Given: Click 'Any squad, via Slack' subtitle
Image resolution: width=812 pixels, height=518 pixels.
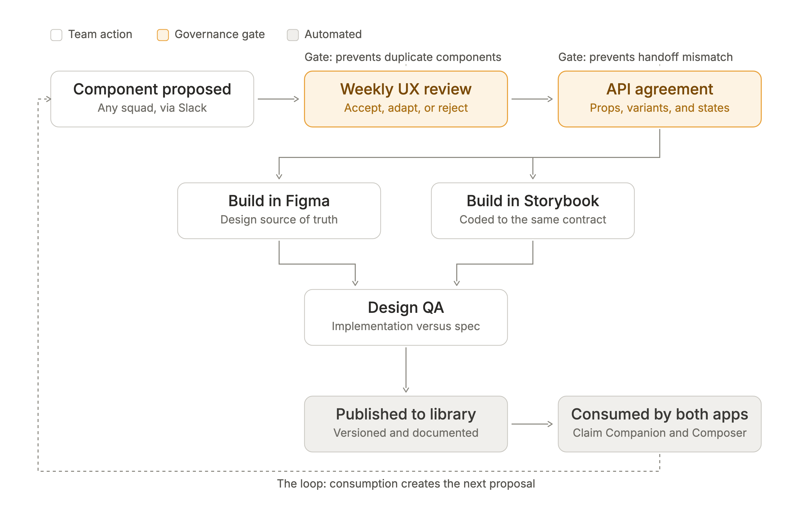Looking at the screenshot, I should (152, 108).
